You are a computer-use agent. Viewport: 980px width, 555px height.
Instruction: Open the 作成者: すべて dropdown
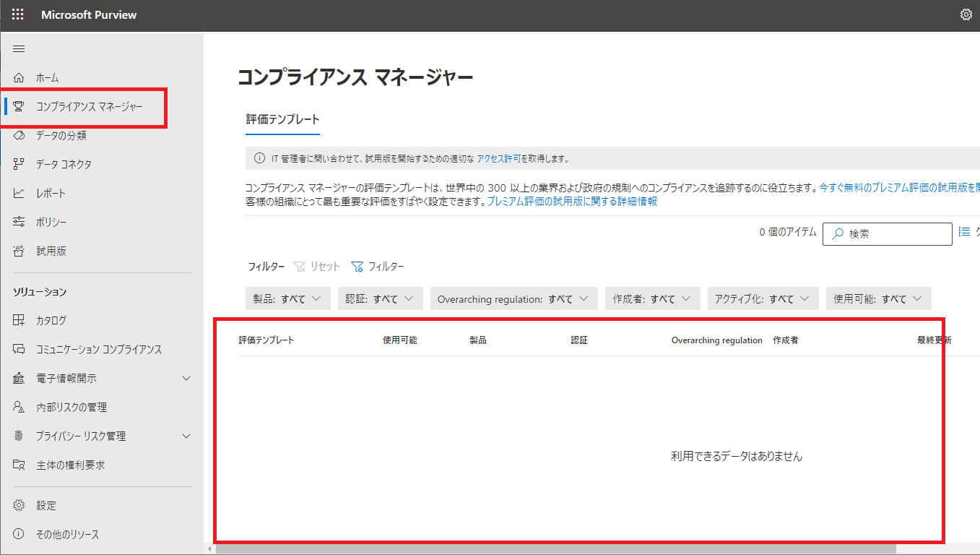(x=653, y=298)
